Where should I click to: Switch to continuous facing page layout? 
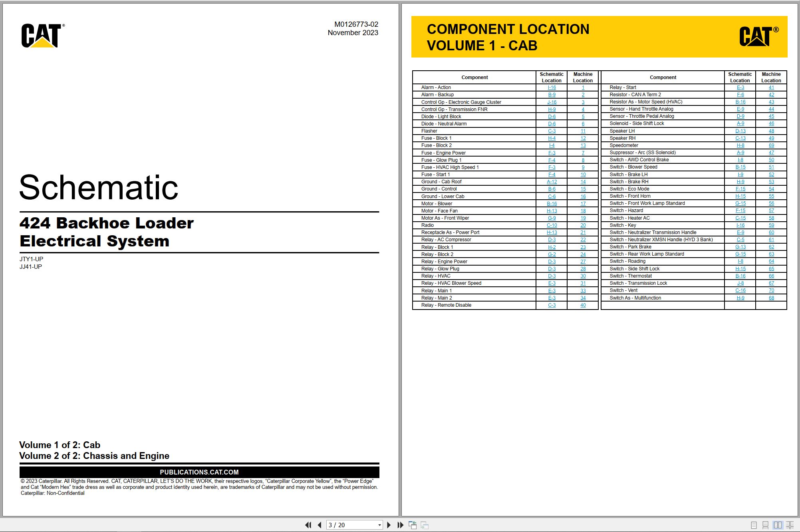coord(790,525)
